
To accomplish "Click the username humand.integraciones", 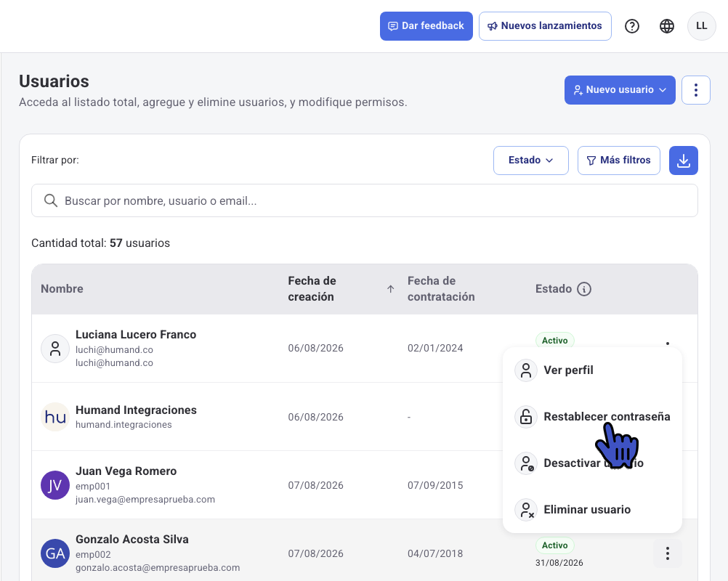I will 124,425.
